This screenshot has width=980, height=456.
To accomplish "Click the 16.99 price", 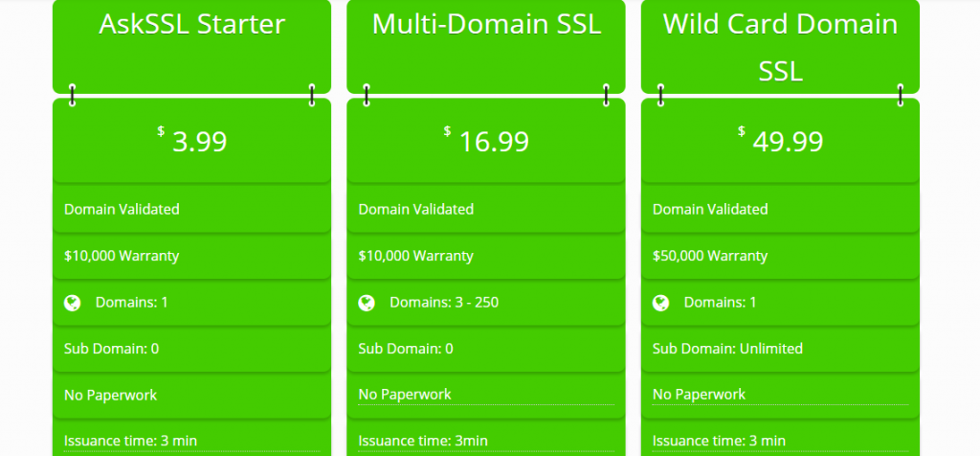I will tap(494, 142).
